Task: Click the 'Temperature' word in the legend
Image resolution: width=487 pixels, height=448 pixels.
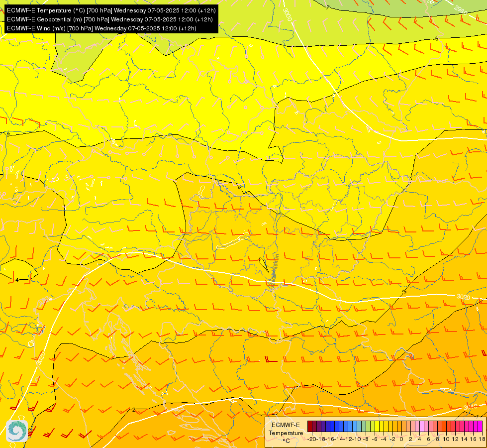Action: (x=286, y=433)
